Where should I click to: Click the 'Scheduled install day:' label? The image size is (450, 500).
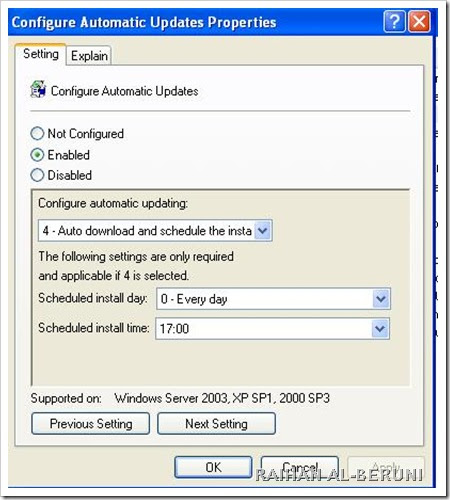(x=93, y=298)
